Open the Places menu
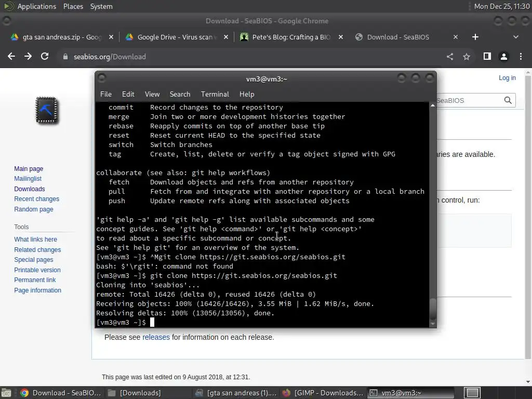The image size is (532, 399). point(73,6)
